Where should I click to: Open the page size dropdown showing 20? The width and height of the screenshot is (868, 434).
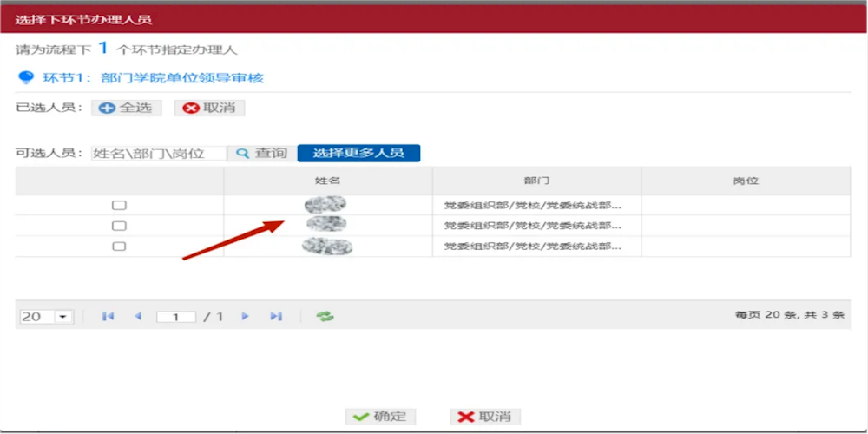(x=47, y=317)
